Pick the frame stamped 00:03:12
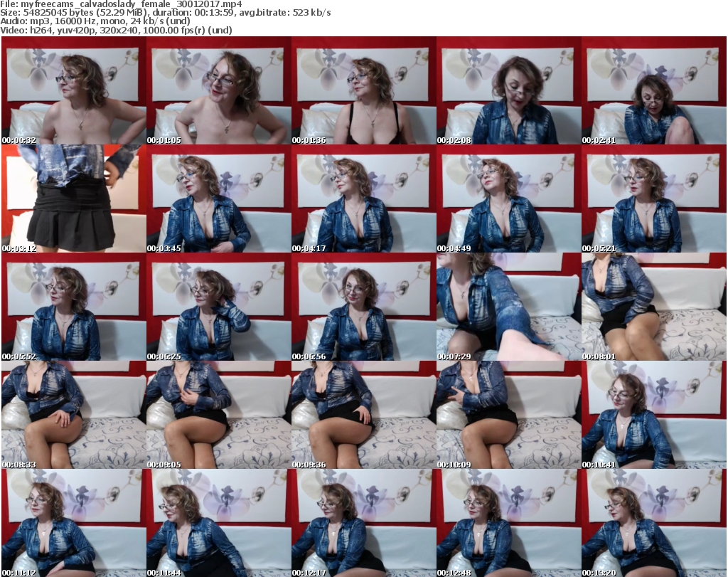The width and height of the screenshot is (728, 577). tap(74, 198)
